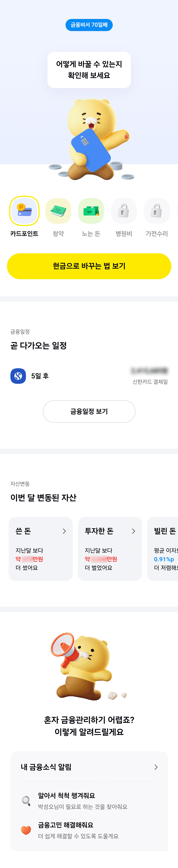Tap the locked 가전수리 icon
Viewport: 178px width, 868px height.
click(x=156, y=211)
